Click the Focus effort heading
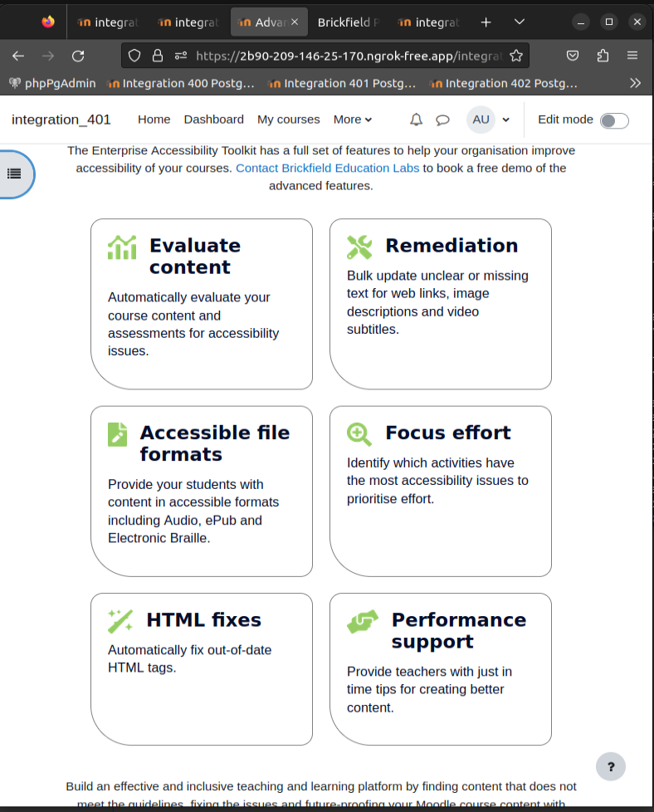Screen dimensions: 654x812 [448, 433]
